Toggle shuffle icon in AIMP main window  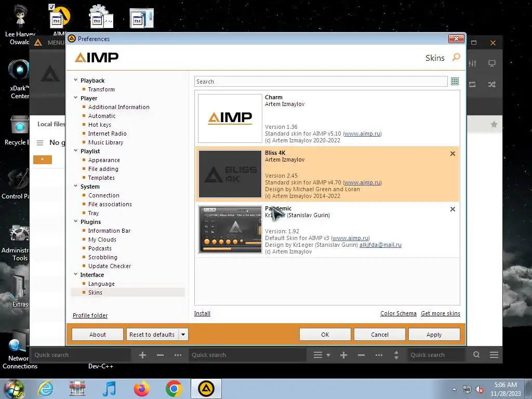pyautogui.click(x=491, y=85)
